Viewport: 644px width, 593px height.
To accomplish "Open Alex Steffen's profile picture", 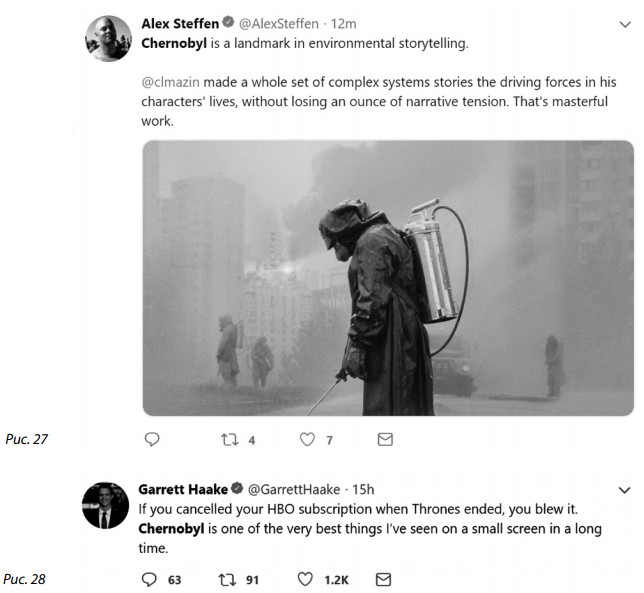I will tap(108, 38).
